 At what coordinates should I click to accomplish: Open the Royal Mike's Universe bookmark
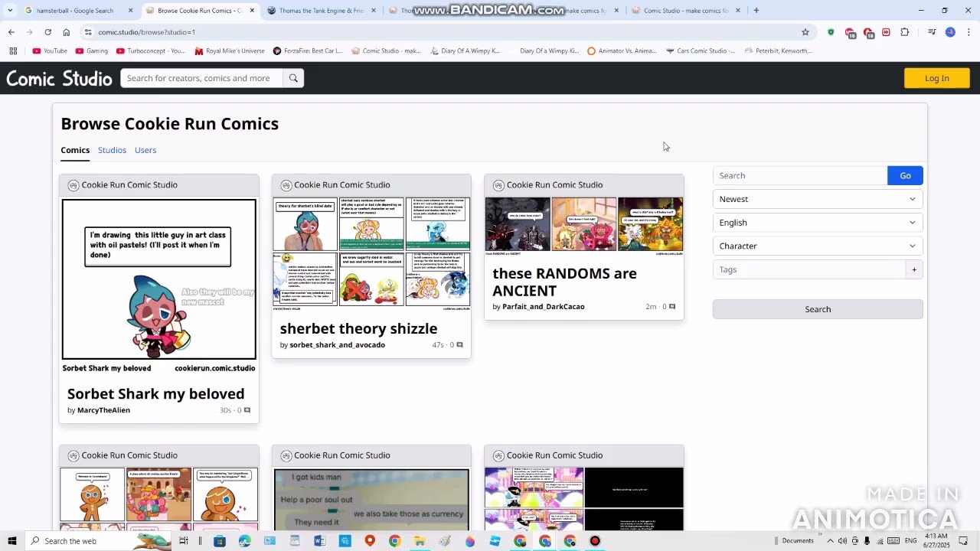pyautogui.click(x=230, y=51)
